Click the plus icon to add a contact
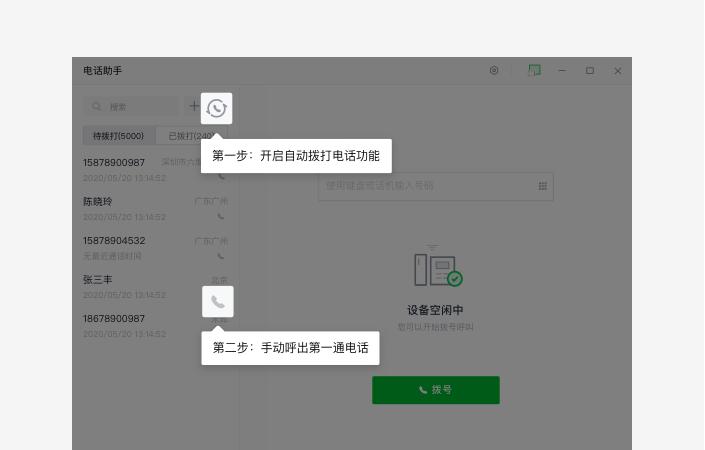Image resolution: width=705 pixels, height=450 pixels. 194,106
